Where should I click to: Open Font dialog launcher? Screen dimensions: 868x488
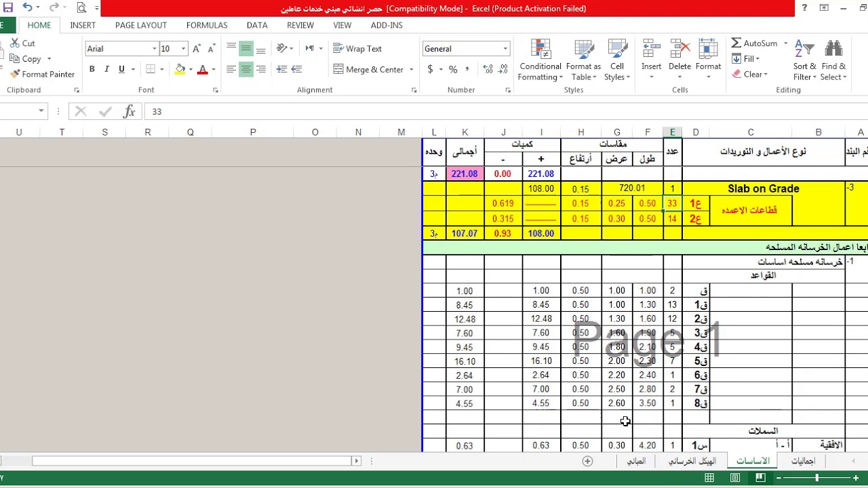click(215, 90)
